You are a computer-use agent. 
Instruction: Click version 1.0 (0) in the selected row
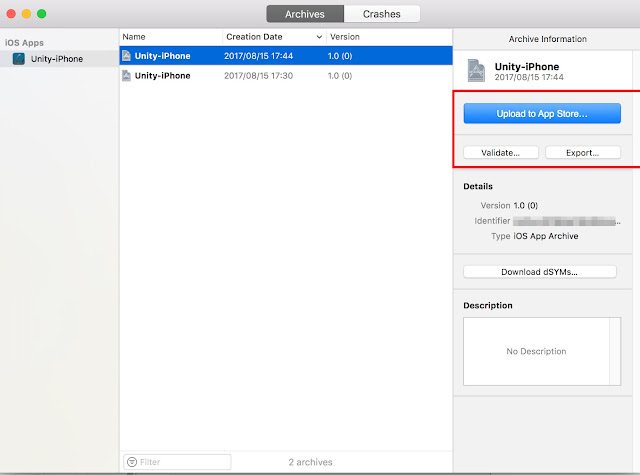340,56
